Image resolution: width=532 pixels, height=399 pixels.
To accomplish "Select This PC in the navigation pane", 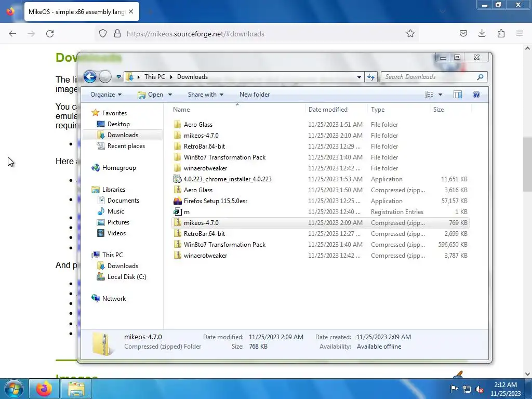I will tap(112, 255).
